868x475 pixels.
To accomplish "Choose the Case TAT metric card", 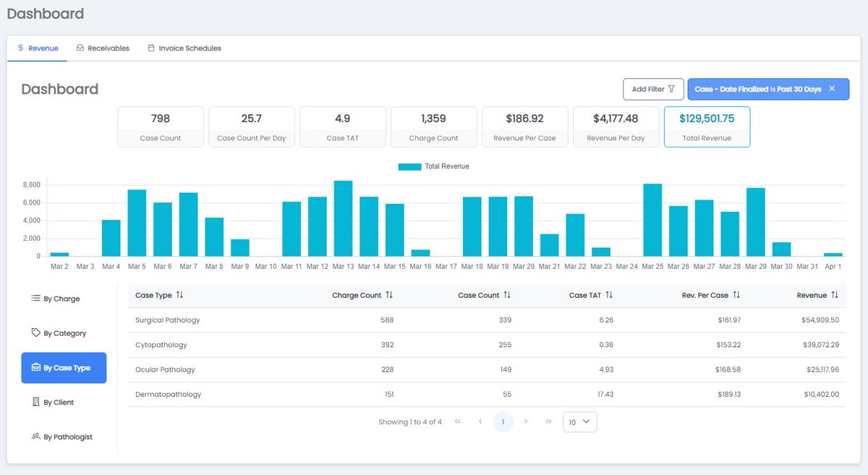I will (x=343, y=127).
